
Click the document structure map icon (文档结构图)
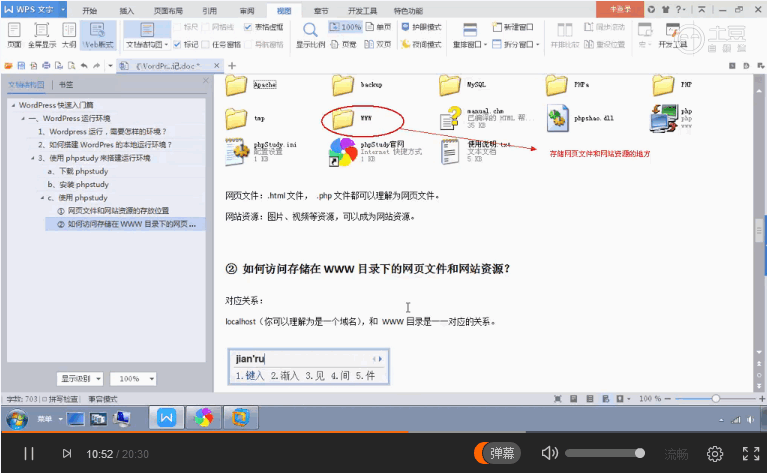click(x=147, y=29)
